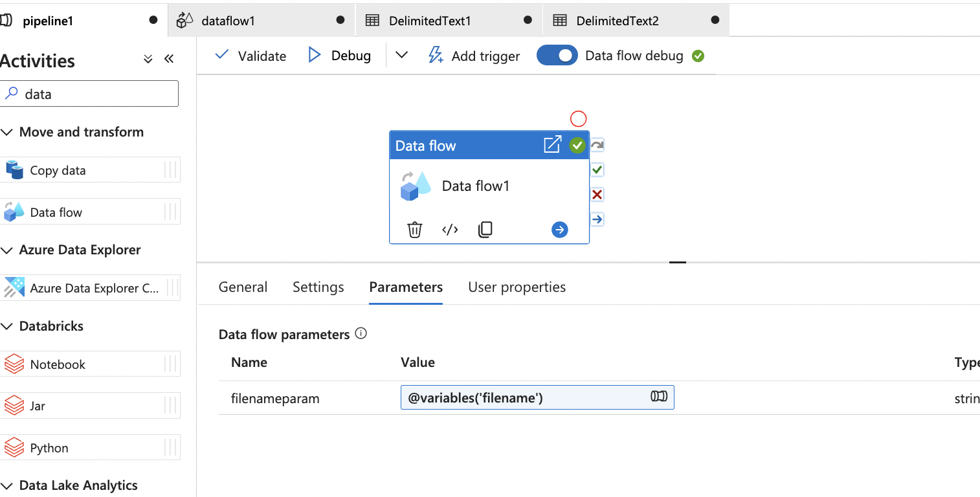This screenshot has height=497, width=980.
Task: Collapse the Move and transform group
Action: point(6,132)
